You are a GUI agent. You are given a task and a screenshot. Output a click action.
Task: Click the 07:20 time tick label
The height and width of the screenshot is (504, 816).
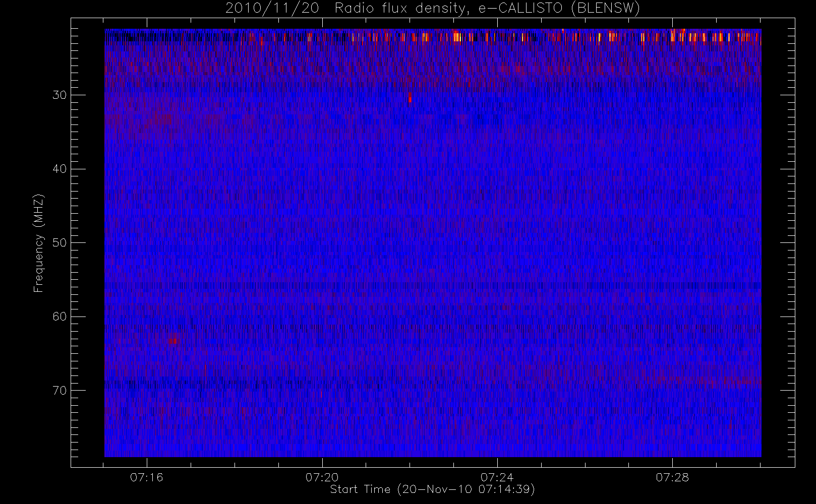coord(322,477)
